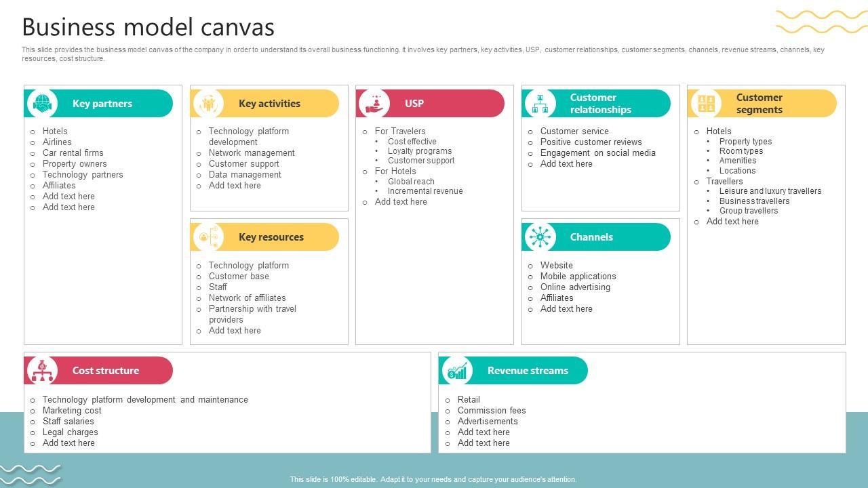Click 'Marketing cost' in Cost structure
The image size is (868, 488).
click(x=72, y=411)
